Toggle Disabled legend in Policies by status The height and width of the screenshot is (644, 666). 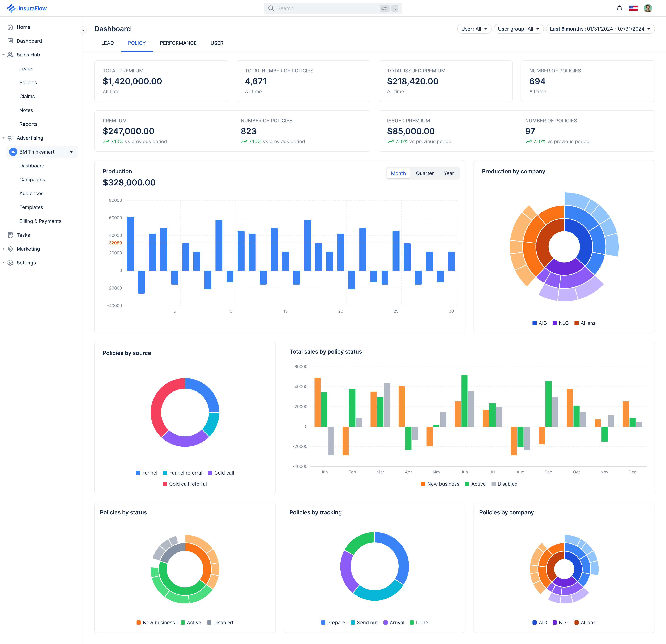220,622
